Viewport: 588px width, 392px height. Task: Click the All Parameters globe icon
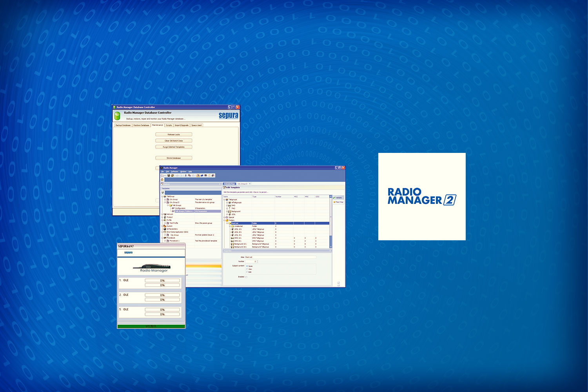[x=165, y=229]
